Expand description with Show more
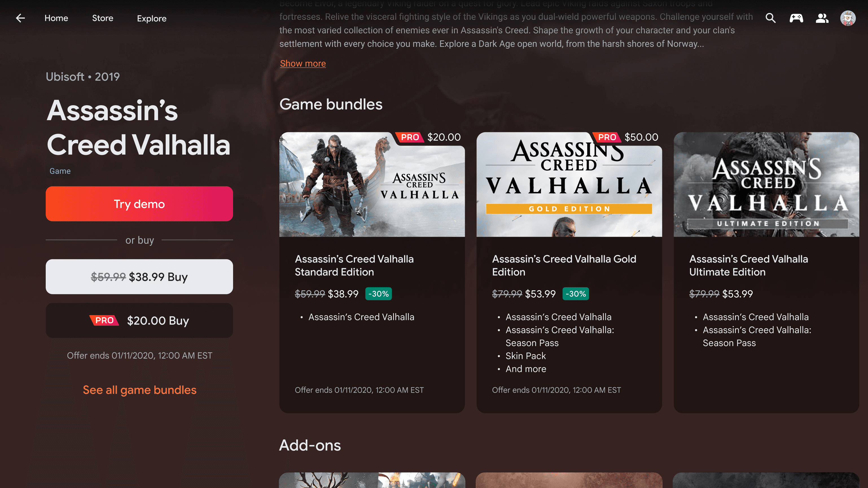 click(303, 64)
